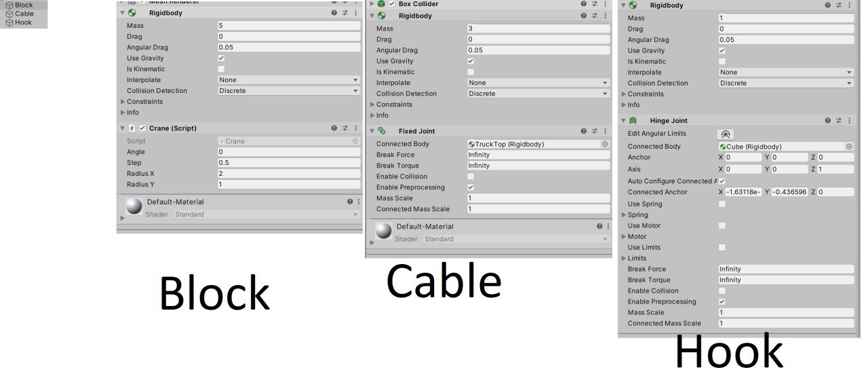Viewport: 868px width, 374px height.
Task: Edit Axis Z field in Hinge Joint
Action: coord(835,169)
